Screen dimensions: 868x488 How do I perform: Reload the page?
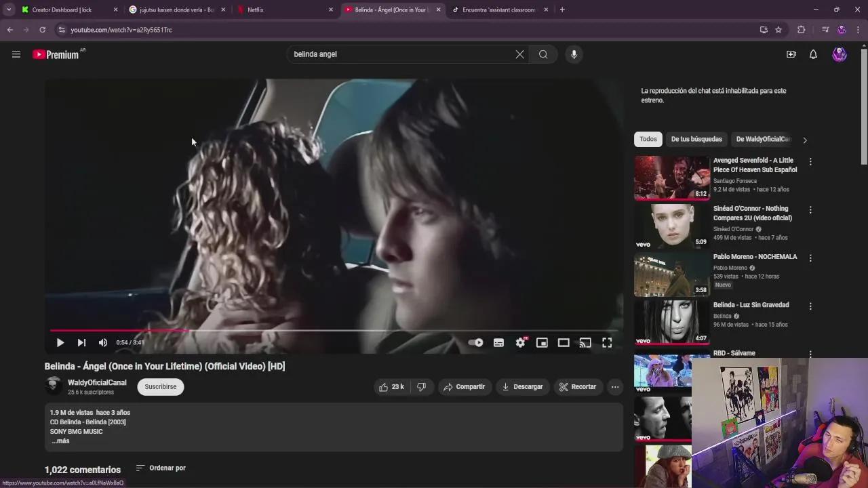42,30
